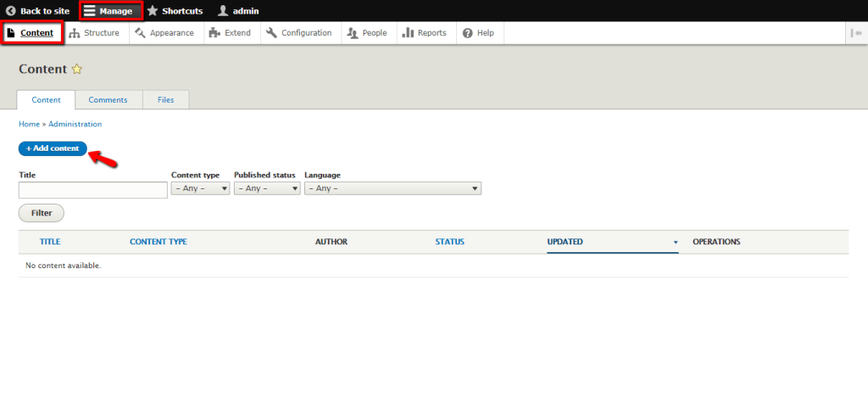
Task: Sort table by Content type column
Action: [x=159, y=242]
